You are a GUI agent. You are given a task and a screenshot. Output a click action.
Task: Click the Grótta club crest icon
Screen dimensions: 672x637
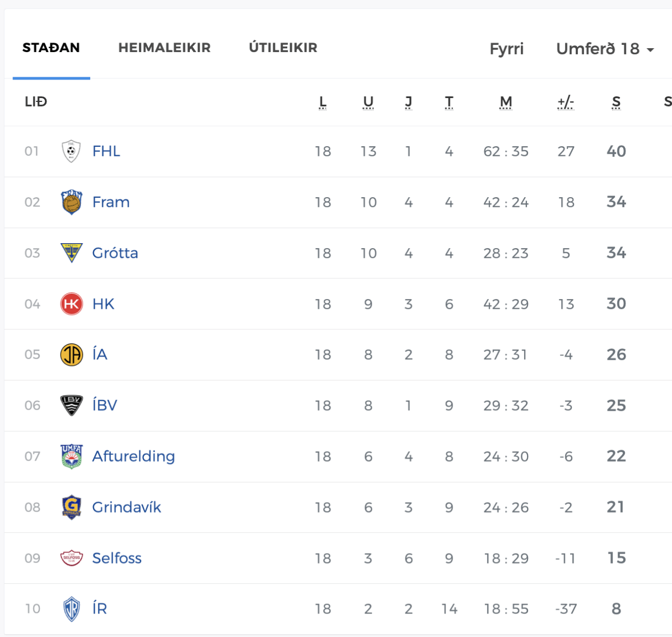[71, 253]
